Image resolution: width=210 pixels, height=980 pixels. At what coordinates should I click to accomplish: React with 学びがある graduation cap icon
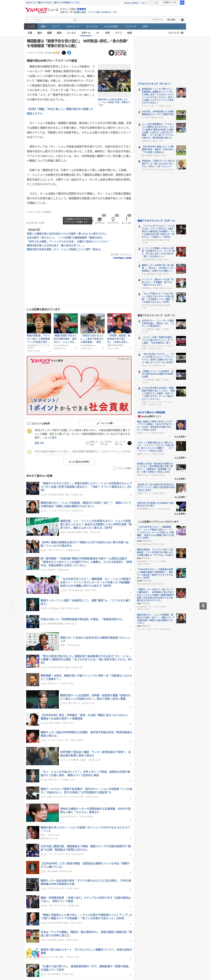pyautogui.click(x=100, y=220)
